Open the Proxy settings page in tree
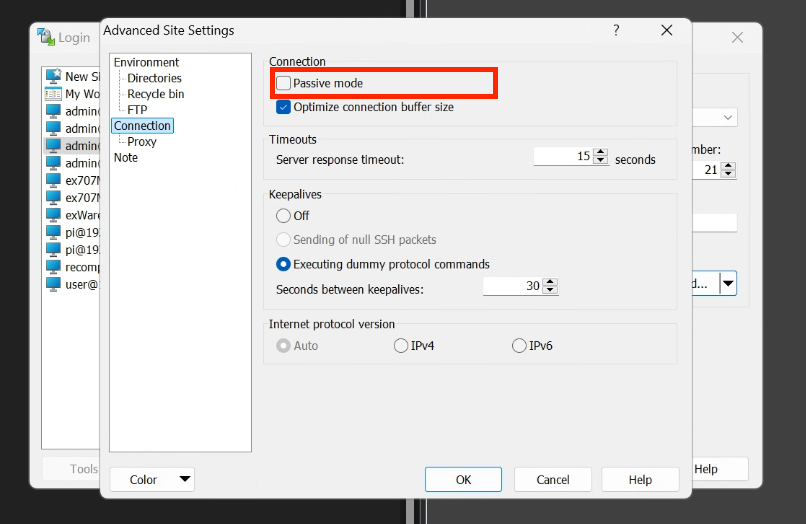The height and width of the screenshot is (524, 806). [x=142, y=142]
